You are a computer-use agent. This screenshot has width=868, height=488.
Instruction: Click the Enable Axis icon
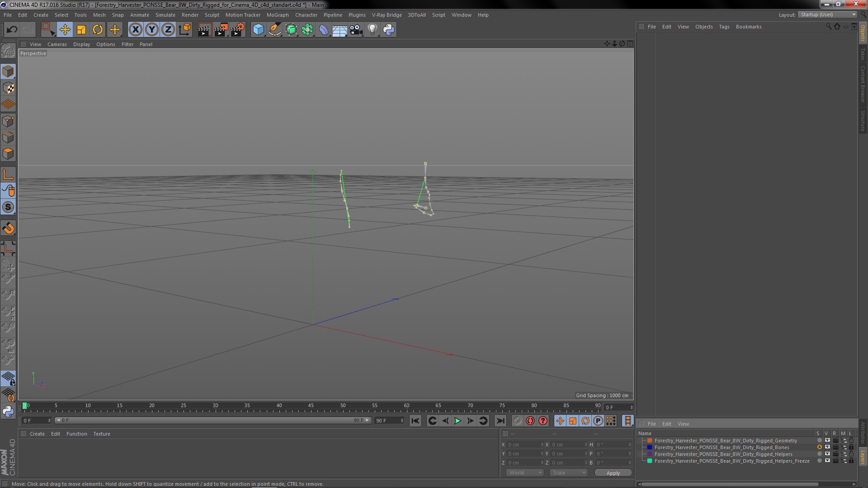[x=8, y=174]
